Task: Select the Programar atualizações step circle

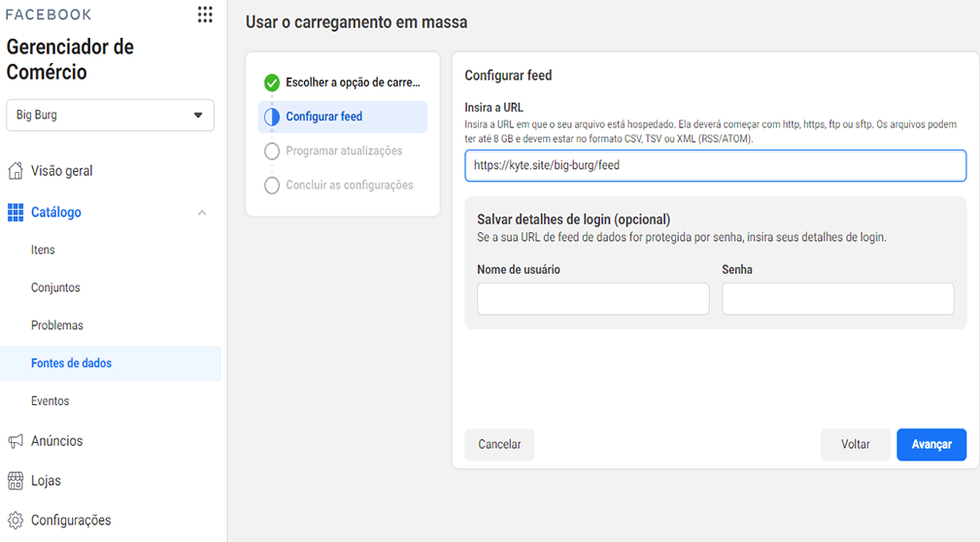Action: (x=272, y=152)
